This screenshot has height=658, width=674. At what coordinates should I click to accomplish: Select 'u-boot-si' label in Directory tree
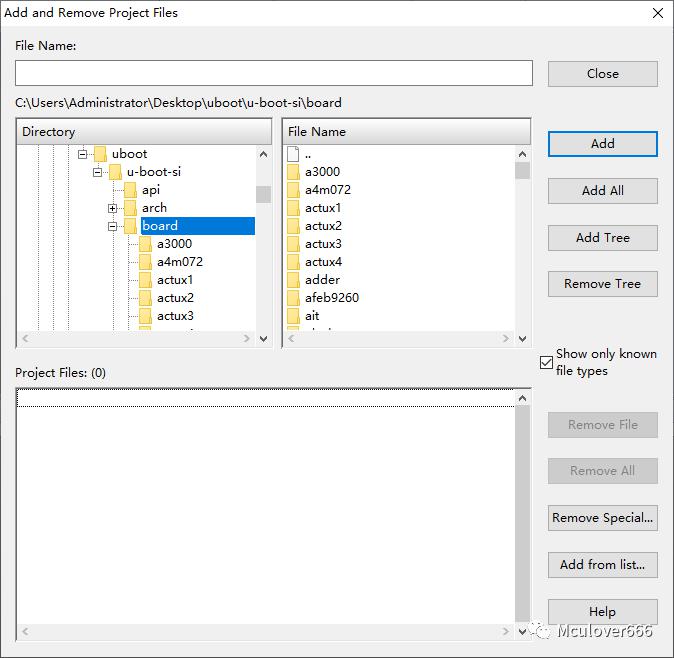pyautogui.click(x=154, y=172)
